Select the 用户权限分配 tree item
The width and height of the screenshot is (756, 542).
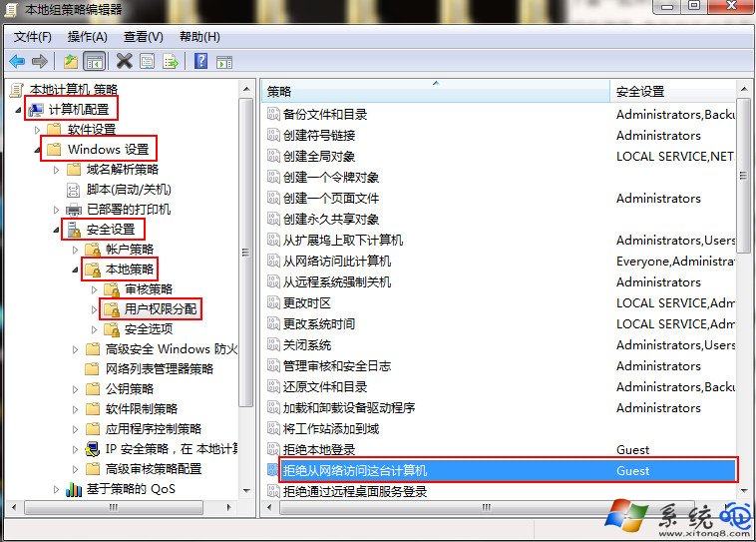(x=161, y=308)
